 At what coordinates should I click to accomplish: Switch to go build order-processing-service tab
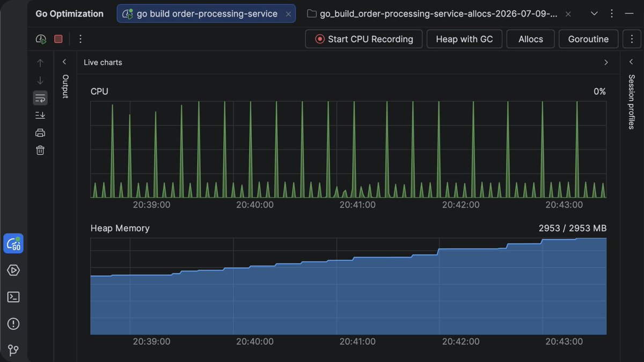(x=207, y=14)
